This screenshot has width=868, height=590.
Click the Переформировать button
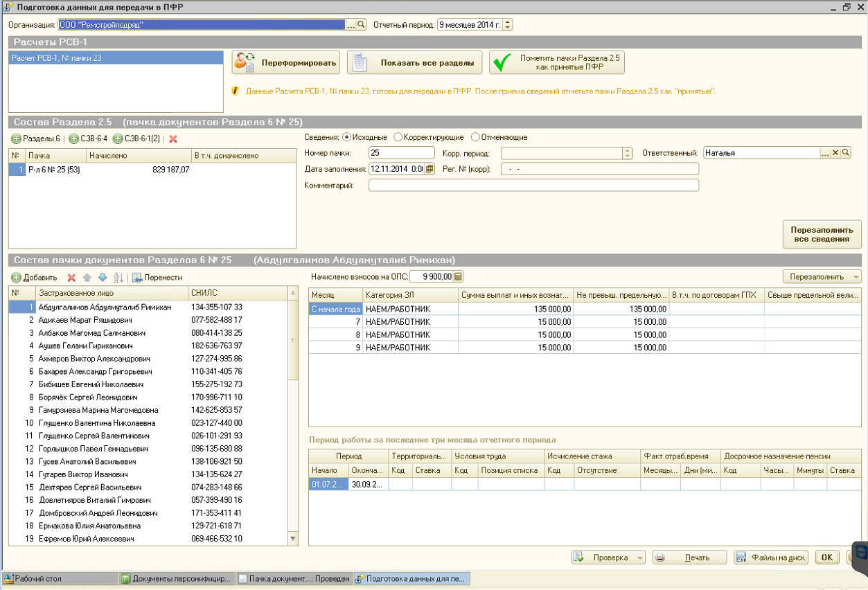pyautogui.click(x=285, y=63)
